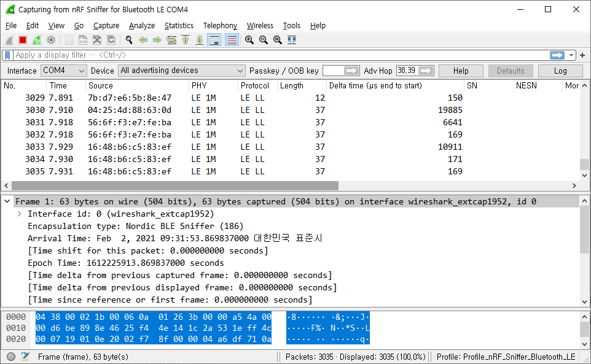This screenshot has height=364, width=591.
Task: Go to the next packet with the right arrow
Action: [157, 40]
